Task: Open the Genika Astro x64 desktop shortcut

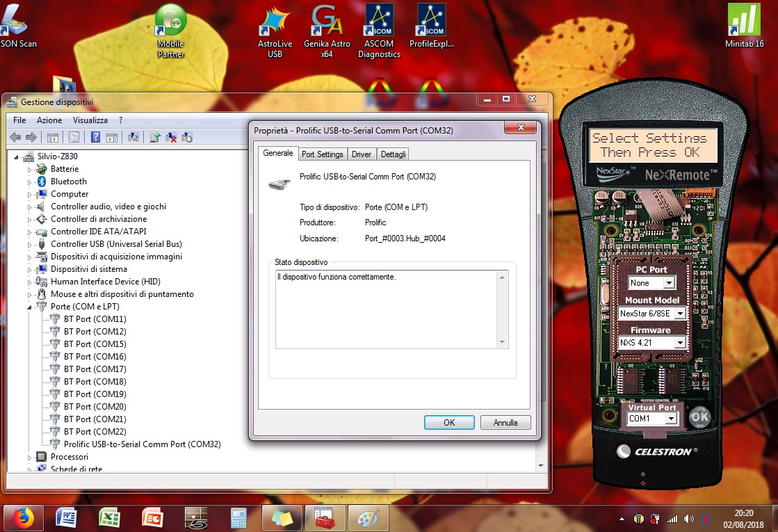Action: 327,32
